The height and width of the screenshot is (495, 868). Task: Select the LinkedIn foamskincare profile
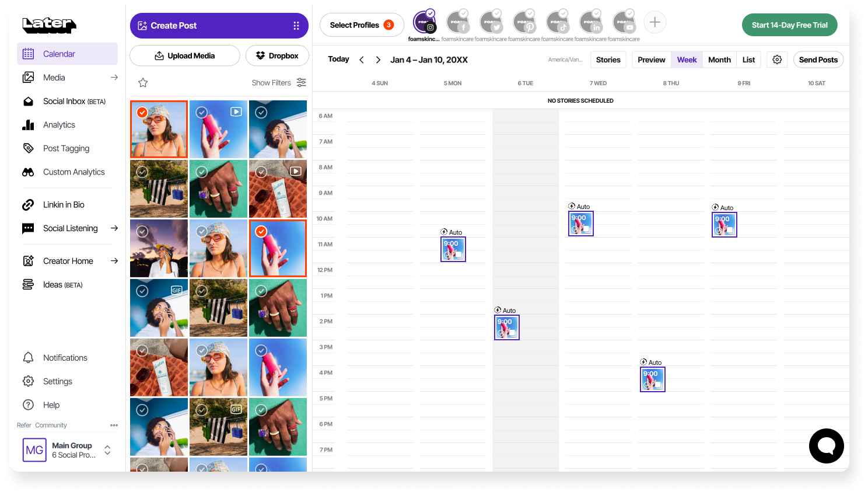coord(590,22)
